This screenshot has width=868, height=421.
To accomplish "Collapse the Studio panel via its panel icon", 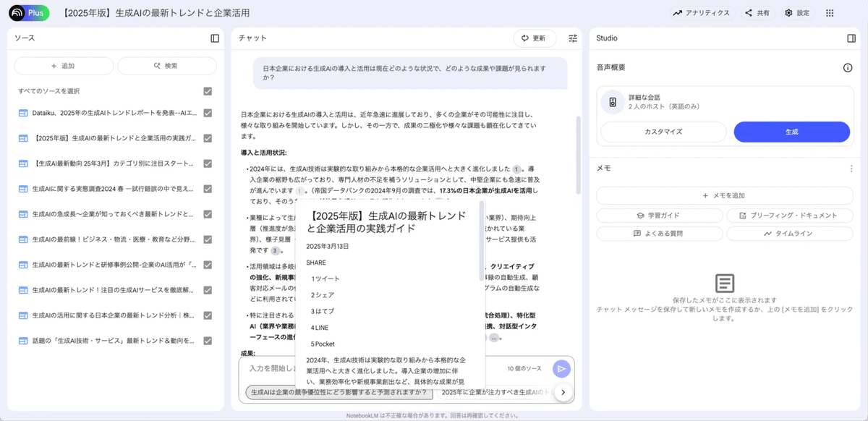I will click(x=851, y=39).
